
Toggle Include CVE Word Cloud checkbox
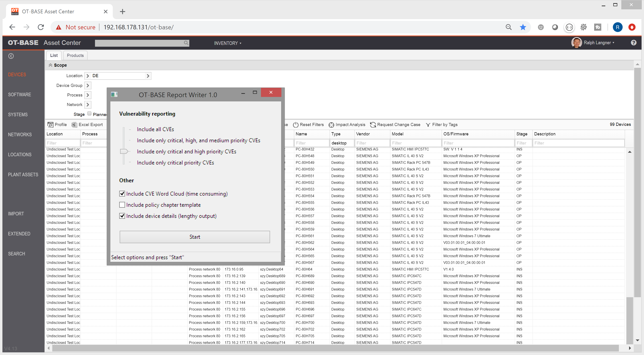[122, 194]
